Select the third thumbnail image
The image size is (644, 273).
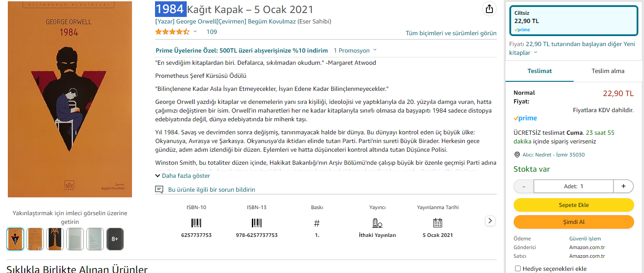click(55, 239)
